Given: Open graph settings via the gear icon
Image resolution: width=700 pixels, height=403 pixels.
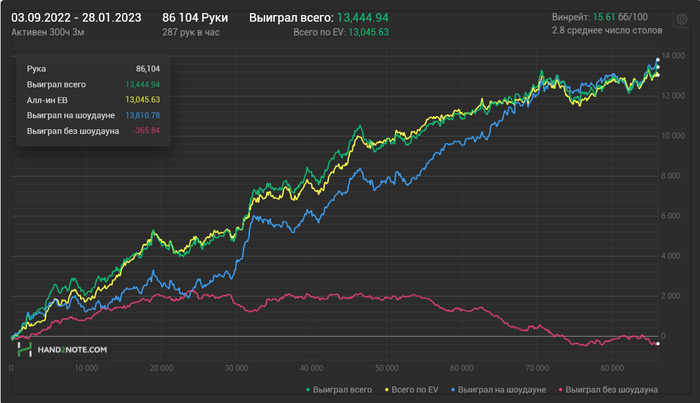Looking at the screenshot, I should (x=681, y=19).
